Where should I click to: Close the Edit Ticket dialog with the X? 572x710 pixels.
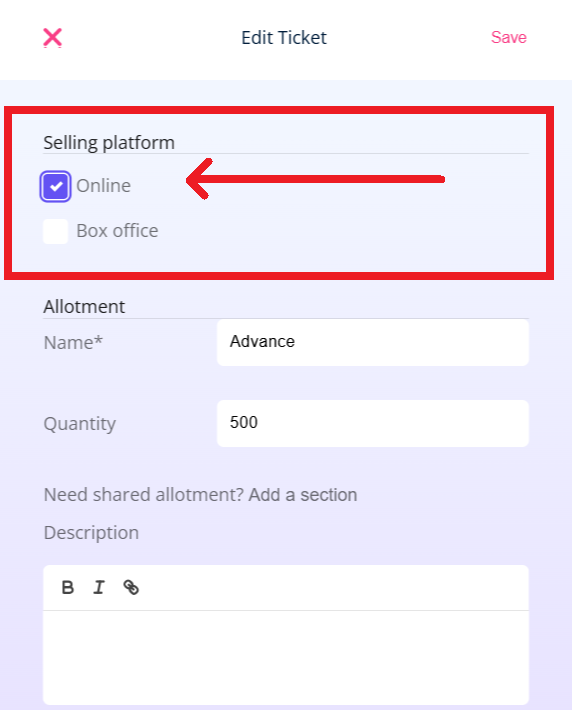53,38
